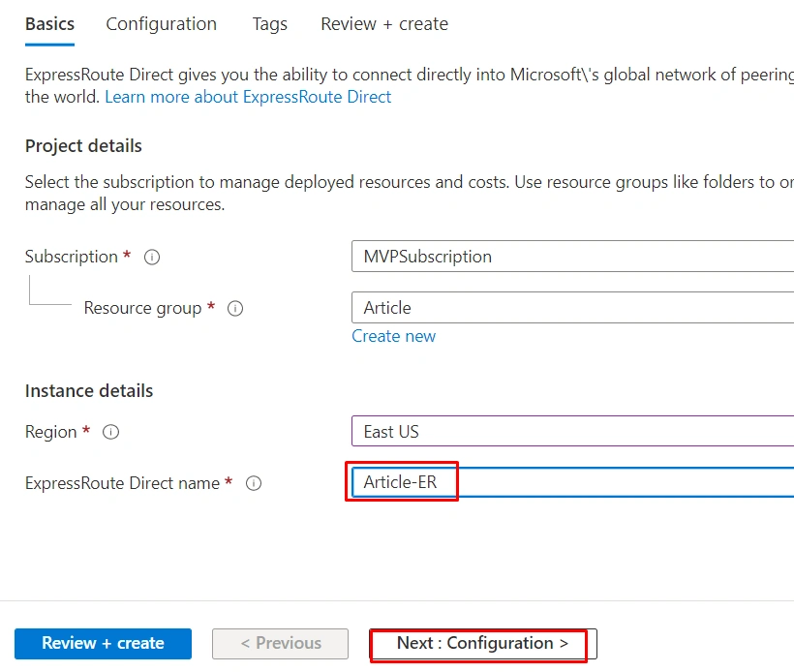Screen dimensions: 794x672
Task: Click the Subscription info icon
Action: 152,258
